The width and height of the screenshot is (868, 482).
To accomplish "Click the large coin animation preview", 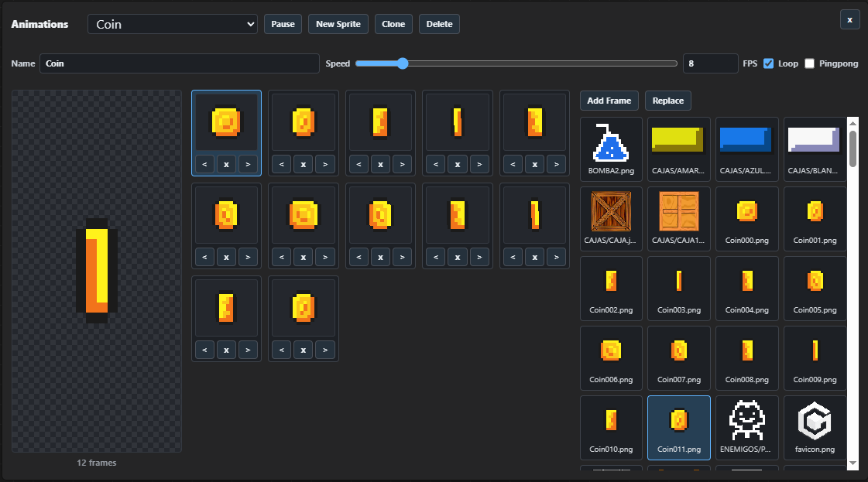I will pyautogui.click(x=96, y=271).
